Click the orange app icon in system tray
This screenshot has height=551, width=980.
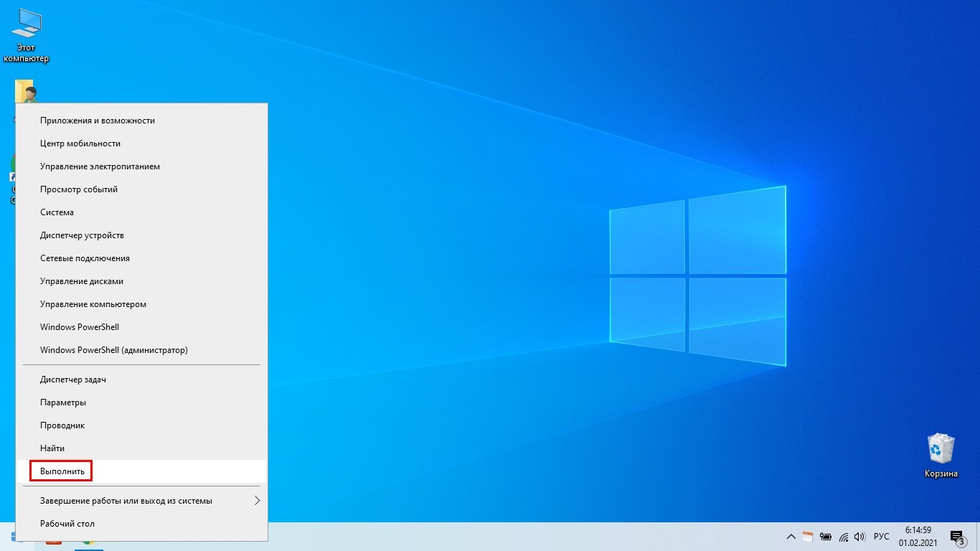click(808, 537)
